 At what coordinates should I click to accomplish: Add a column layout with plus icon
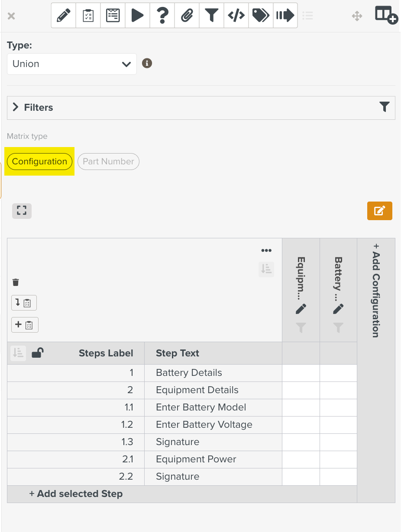pyautogui.click(x=386, y=15)
